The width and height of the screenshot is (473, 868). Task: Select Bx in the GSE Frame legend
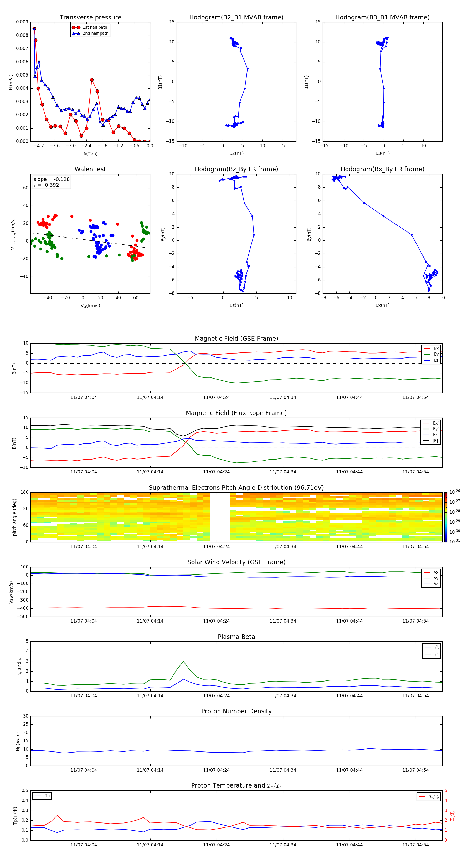coord(431,349)
